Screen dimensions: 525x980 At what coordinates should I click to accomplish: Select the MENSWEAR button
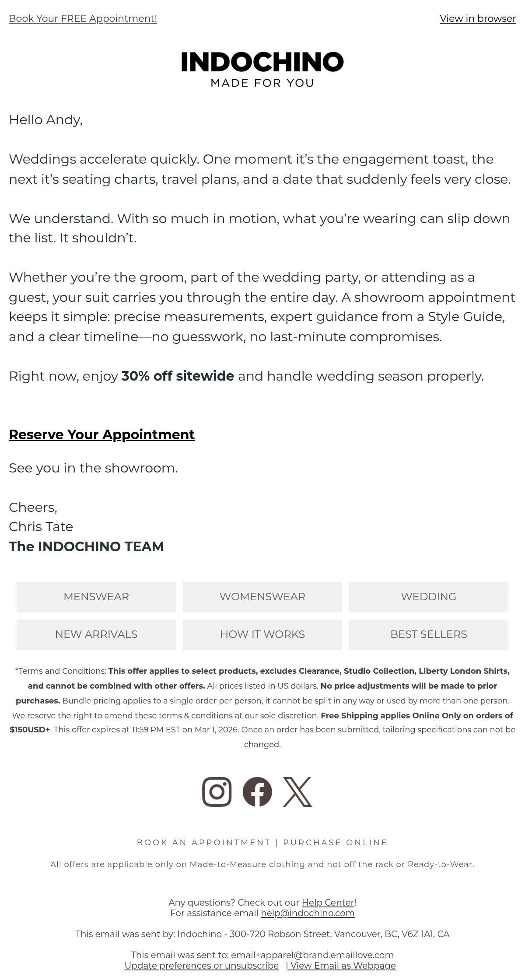96,597
